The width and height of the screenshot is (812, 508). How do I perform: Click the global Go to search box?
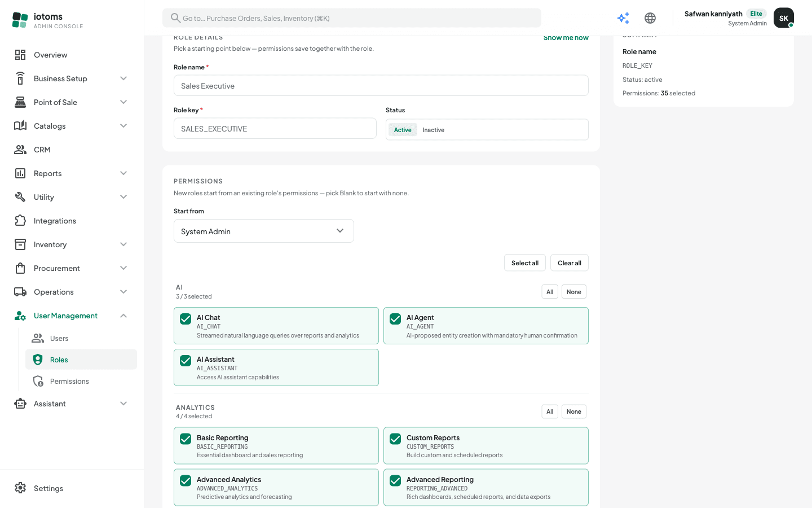352,18
